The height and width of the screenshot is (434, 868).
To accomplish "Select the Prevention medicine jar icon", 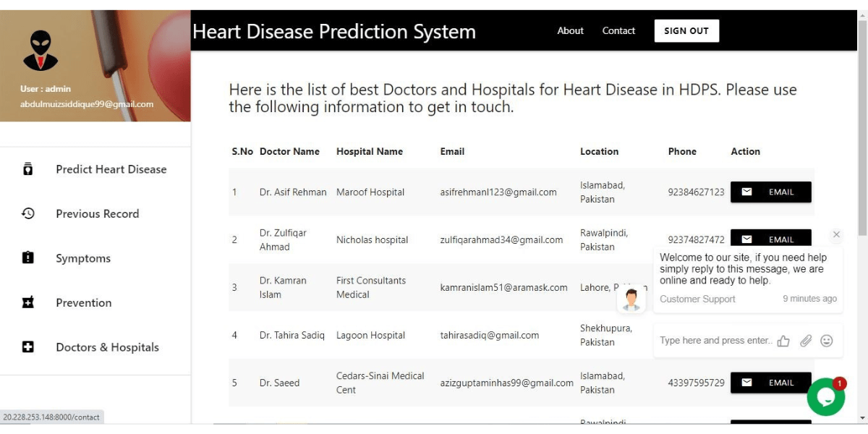I will pyautogui.click(x=28, y=302).
